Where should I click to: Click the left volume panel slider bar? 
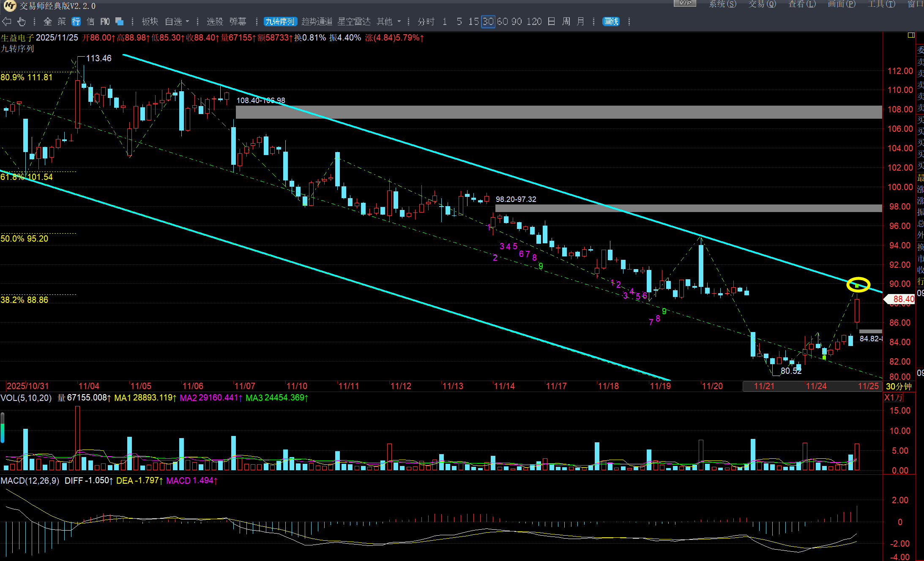[x=3, y=428]
